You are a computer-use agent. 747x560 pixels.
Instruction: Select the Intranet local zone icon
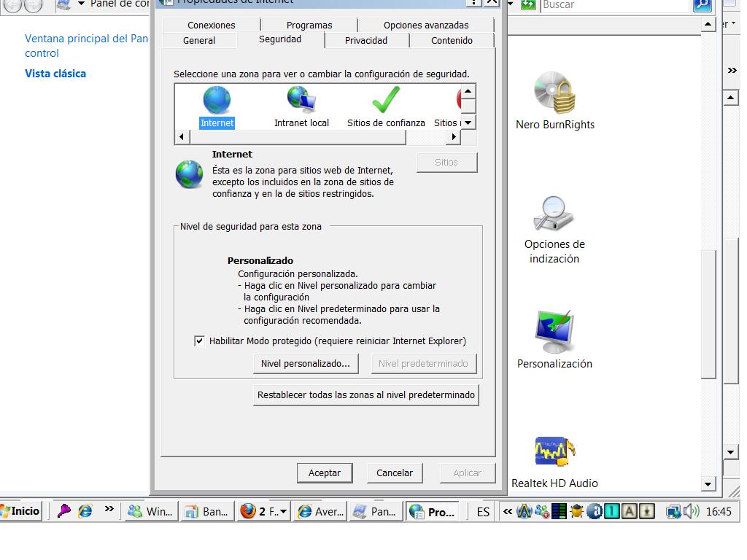point(301,101)
